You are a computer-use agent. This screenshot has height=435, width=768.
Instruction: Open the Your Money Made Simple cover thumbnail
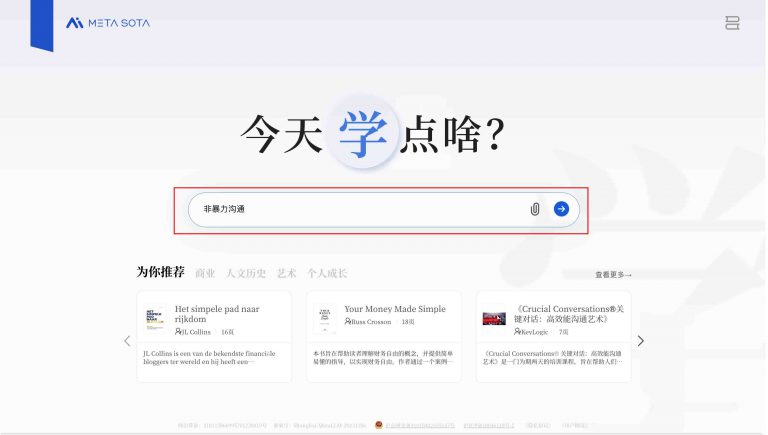click(324, 319)
